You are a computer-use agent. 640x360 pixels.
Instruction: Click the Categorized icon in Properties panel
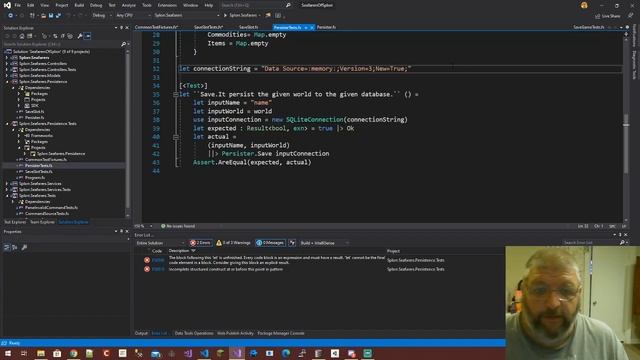[x=7, y=247]
